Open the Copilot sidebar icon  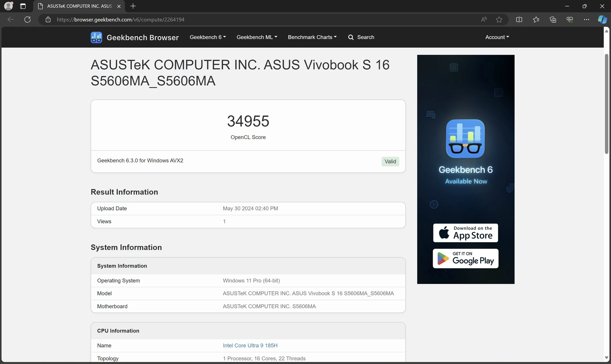[x=602, y=19]
